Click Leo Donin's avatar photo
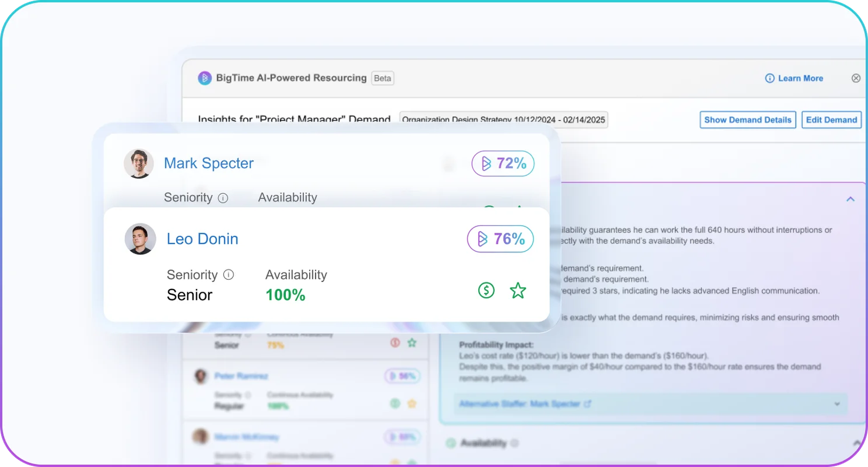The image size is (868, 467). coord(141,239)
